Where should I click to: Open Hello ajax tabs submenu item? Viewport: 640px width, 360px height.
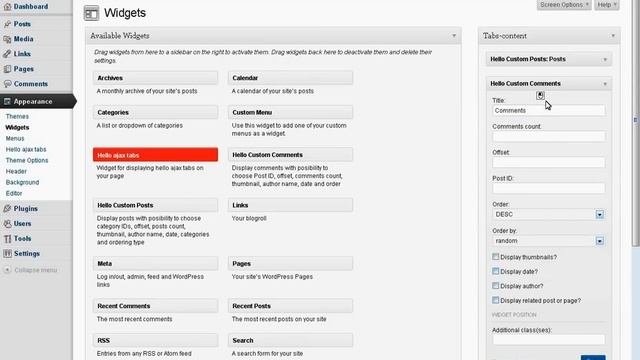26,149
